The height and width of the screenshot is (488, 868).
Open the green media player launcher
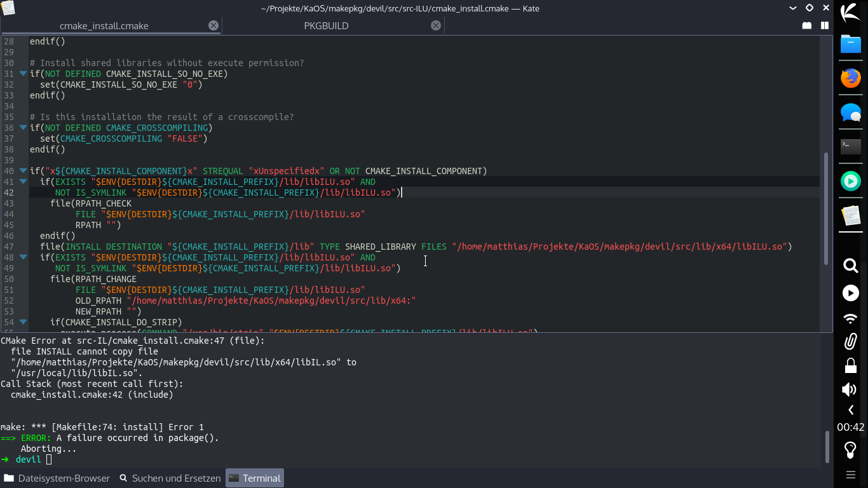[851, 181]
